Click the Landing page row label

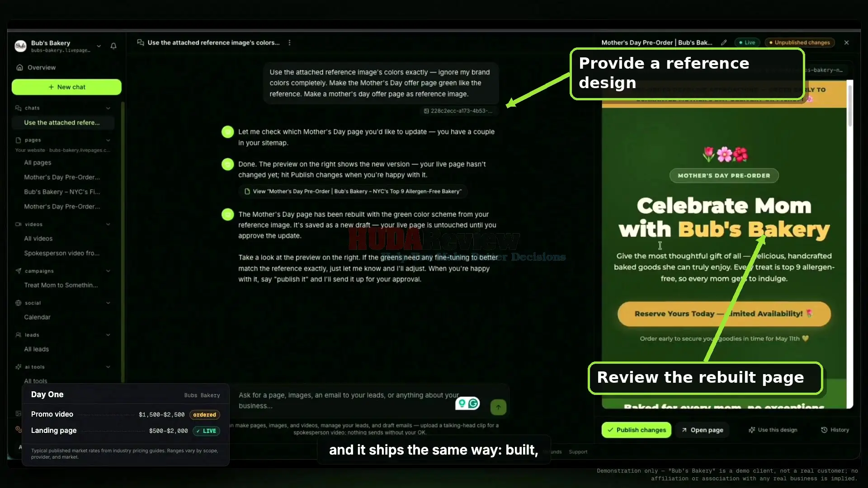54,431
